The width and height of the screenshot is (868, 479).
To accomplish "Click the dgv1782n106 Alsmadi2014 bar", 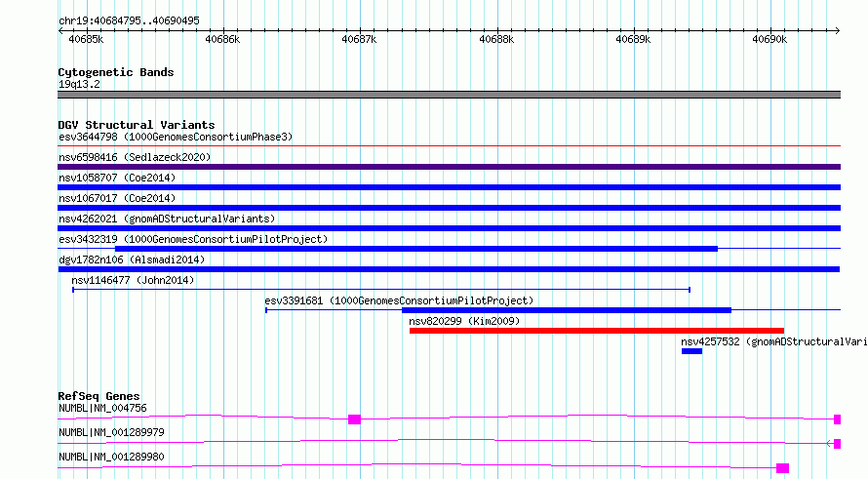I will (449, 269).
